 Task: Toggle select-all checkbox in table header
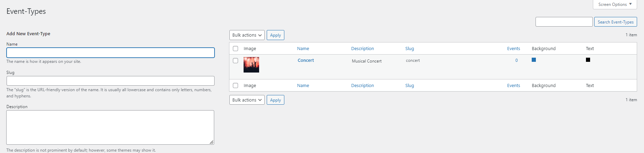coord(236,49)
